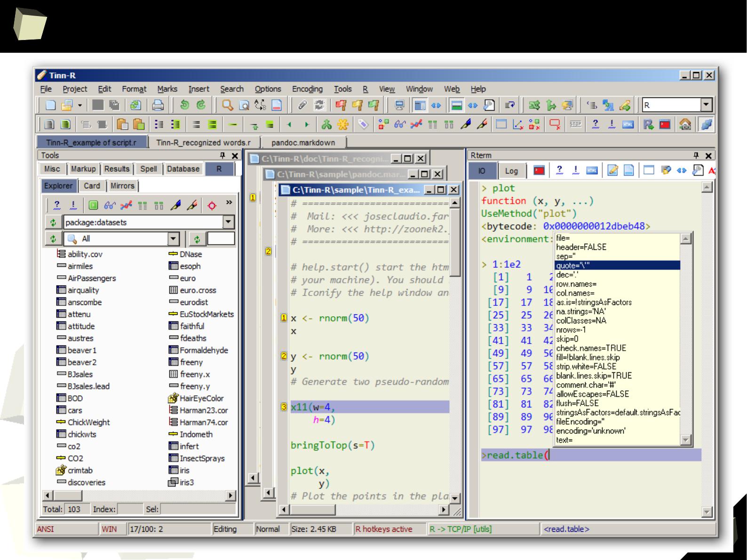Open the Tools menu
The image size is (747, 560).
[343, 89]
